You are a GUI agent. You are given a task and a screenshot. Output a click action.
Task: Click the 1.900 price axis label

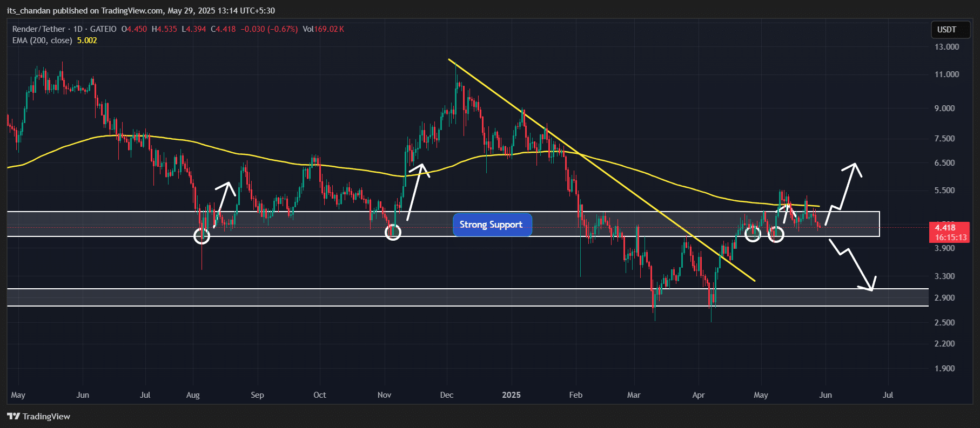coord(944,369)
